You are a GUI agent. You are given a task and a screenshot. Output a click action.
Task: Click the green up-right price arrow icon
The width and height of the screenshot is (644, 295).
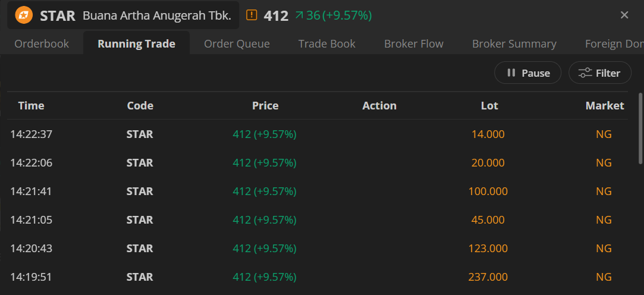[x=299, y=15]
